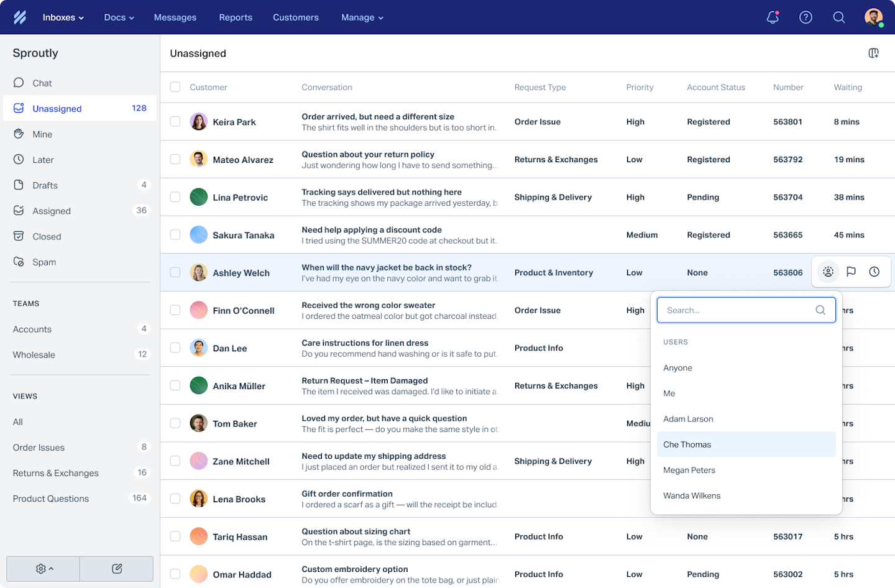895x588 pixels.
Task: Check the Sakura Tanaka row checkbox
Action: pos(175,235)
